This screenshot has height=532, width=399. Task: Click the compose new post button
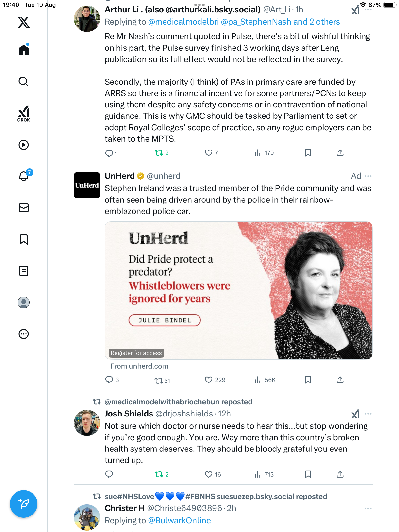[24, 504]
